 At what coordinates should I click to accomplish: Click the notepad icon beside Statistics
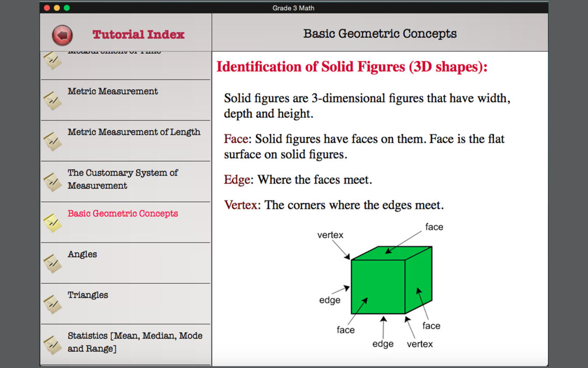click(x=52, y=344)
